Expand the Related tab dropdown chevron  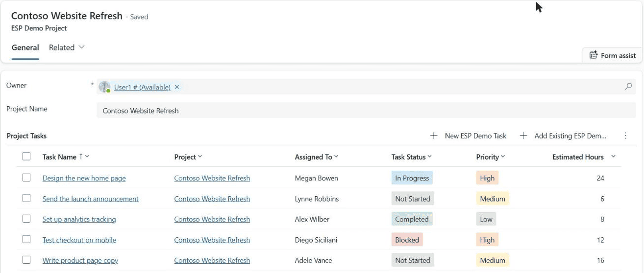point(81,47)
